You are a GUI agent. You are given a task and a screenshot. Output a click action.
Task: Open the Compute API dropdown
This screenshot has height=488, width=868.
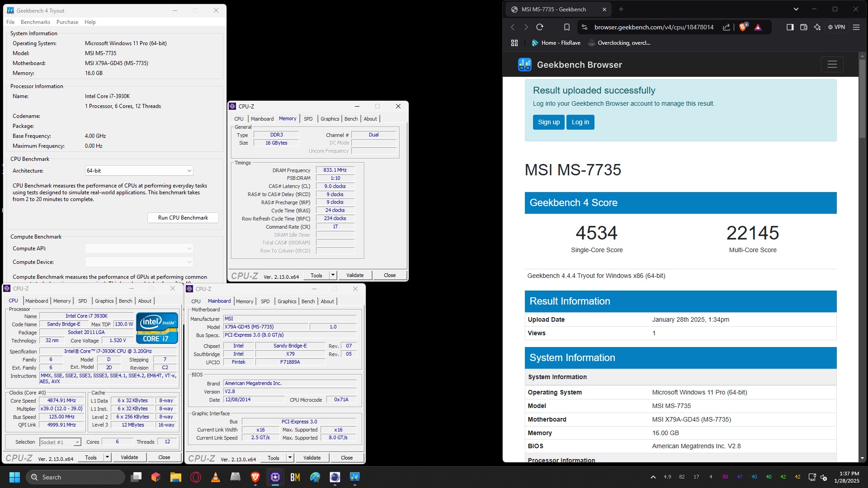click(x=139, y=249)
